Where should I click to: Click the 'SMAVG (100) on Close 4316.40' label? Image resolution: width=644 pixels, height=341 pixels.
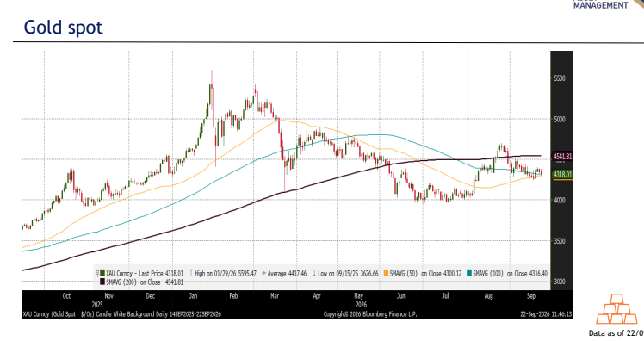(510, 273)
